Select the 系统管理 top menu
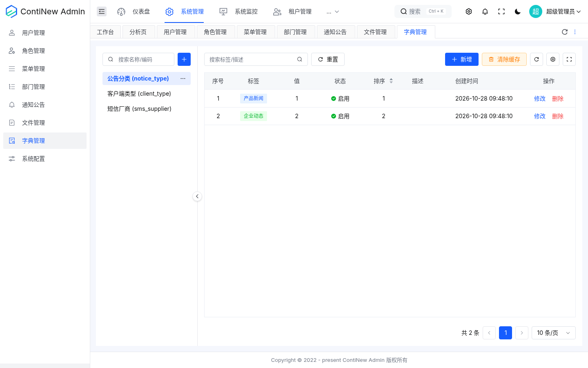Screen dimensions: 588x368 tap(184, 11)
